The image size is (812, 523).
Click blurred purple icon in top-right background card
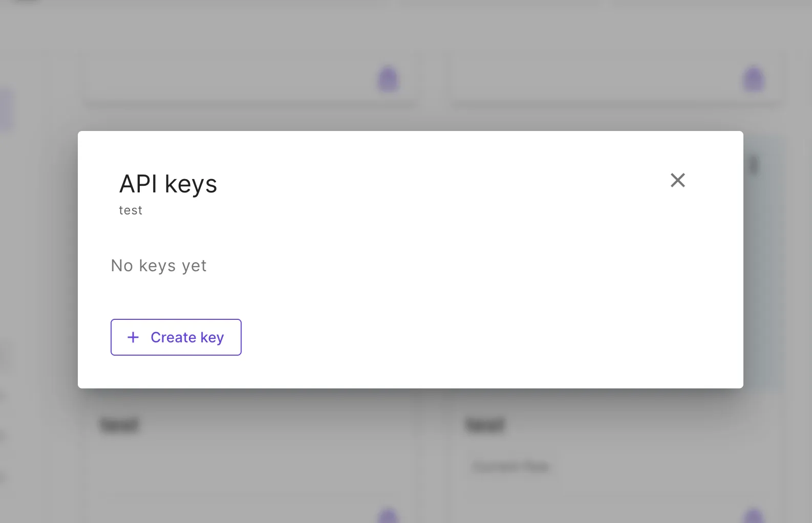(754, 79)
